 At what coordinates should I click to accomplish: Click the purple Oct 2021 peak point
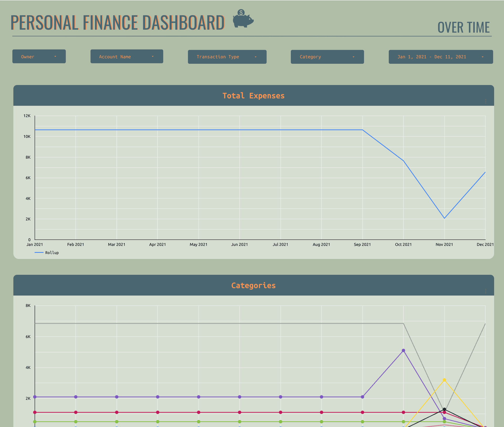pos(403,350)
